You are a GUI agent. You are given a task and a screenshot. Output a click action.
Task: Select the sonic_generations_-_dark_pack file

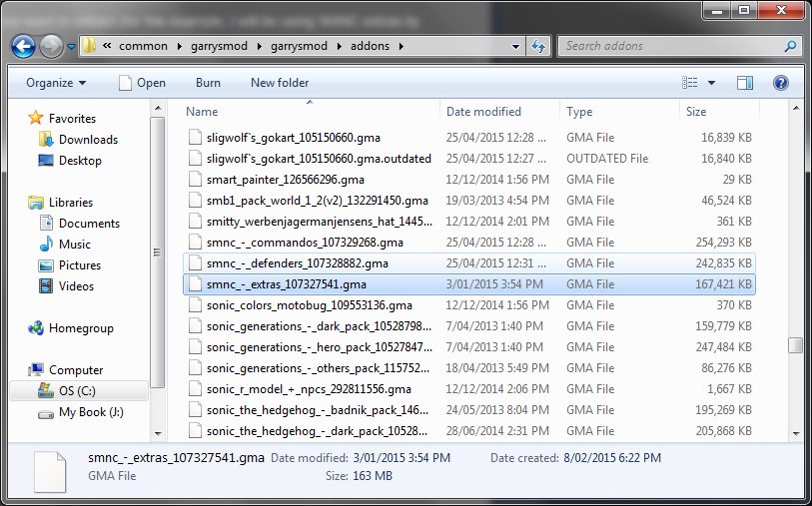(x=469, y=326)
